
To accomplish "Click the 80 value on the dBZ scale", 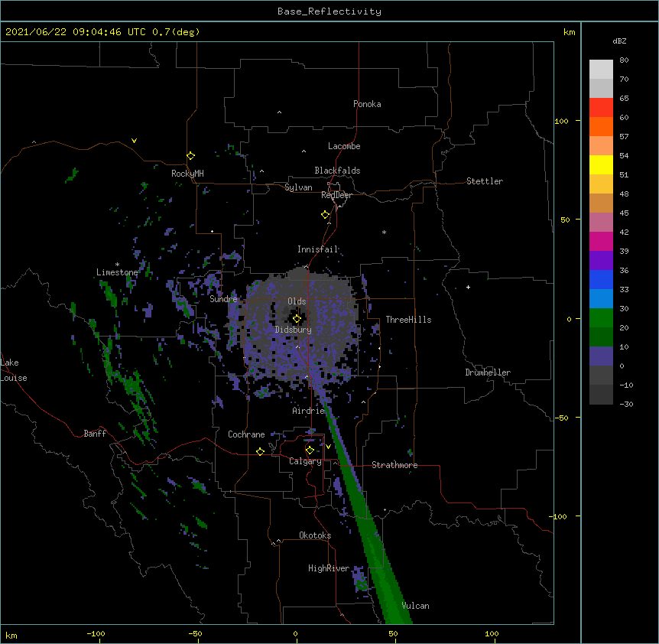I will point(624,60).
